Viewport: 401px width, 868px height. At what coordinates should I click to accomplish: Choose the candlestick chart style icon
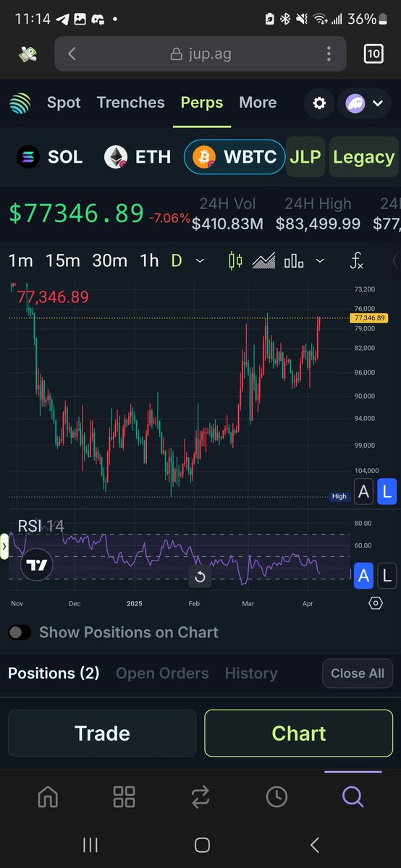click(235, 260)
